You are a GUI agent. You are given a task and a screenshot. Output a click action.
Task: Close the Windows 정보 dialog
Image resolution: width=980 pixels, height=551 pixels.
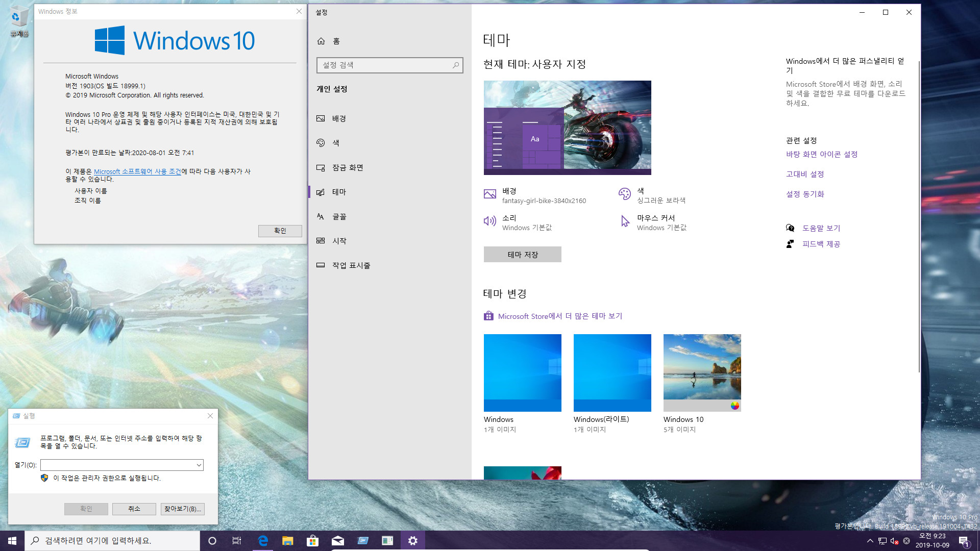299,11
